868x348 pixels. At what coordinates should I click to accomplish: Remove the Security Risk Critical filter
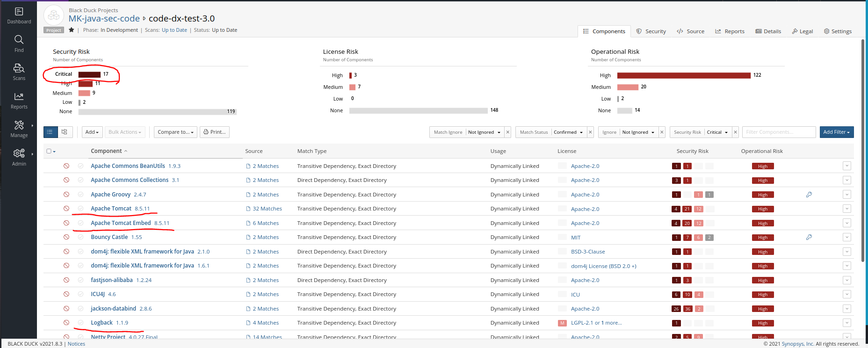click(735, 132)
